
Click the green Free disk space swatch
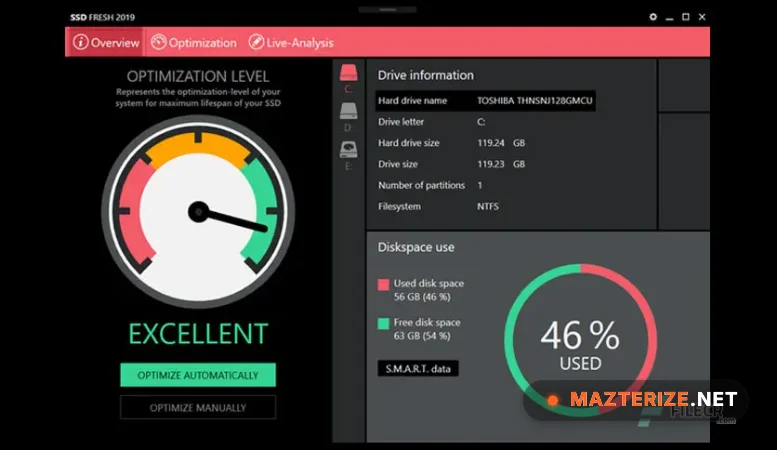pyautogui.click(x=383, y=324)
